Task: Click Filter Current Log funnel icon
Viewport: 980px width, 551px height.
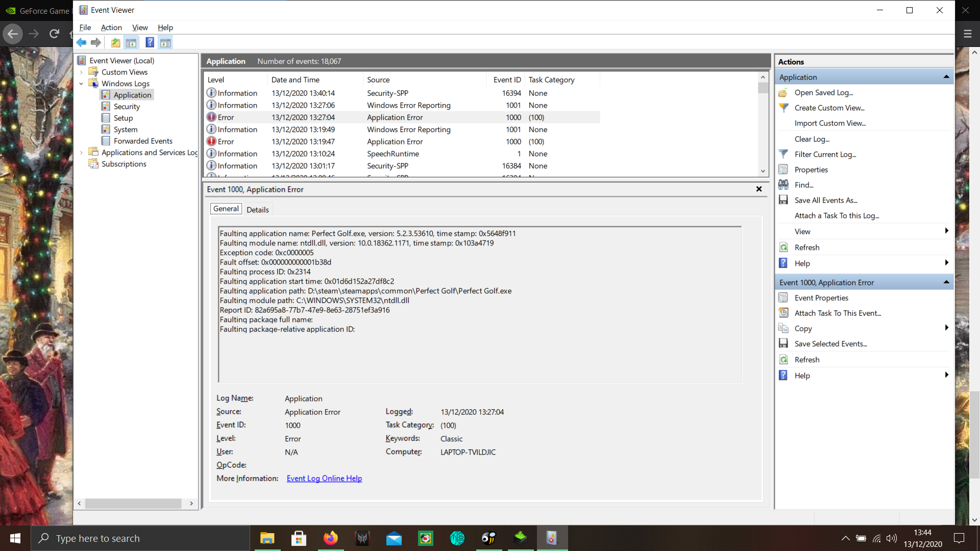Action: (783, 154)
